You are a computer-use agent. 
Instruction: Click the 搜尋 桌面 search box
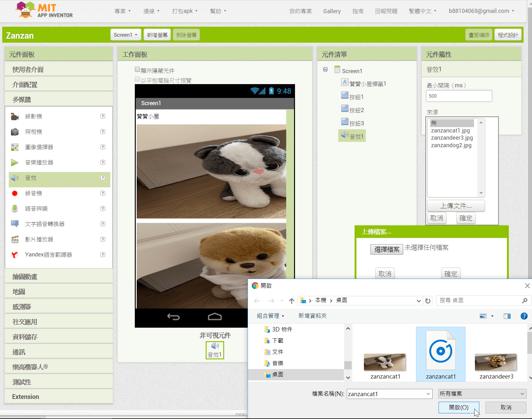click(x=479, y=301)
